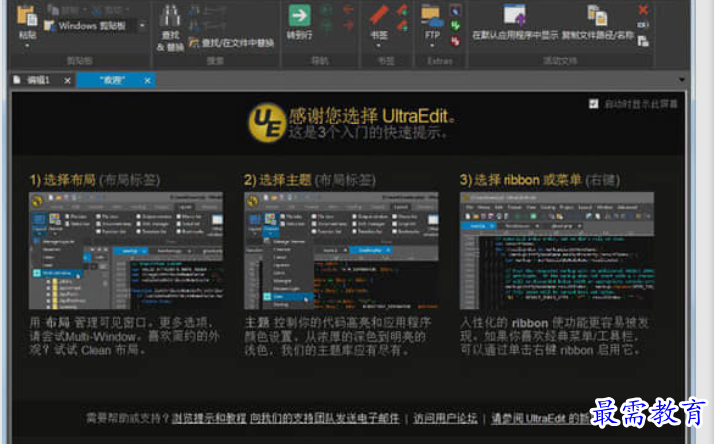Click the lower green navigation icon
This screenshot has width=714, height=444.
[326, 25]
